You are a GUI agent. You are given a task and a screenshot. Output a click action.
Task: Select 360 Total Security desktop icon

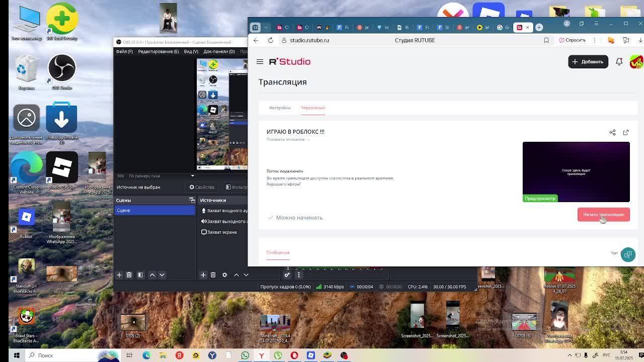coord(62,22)
